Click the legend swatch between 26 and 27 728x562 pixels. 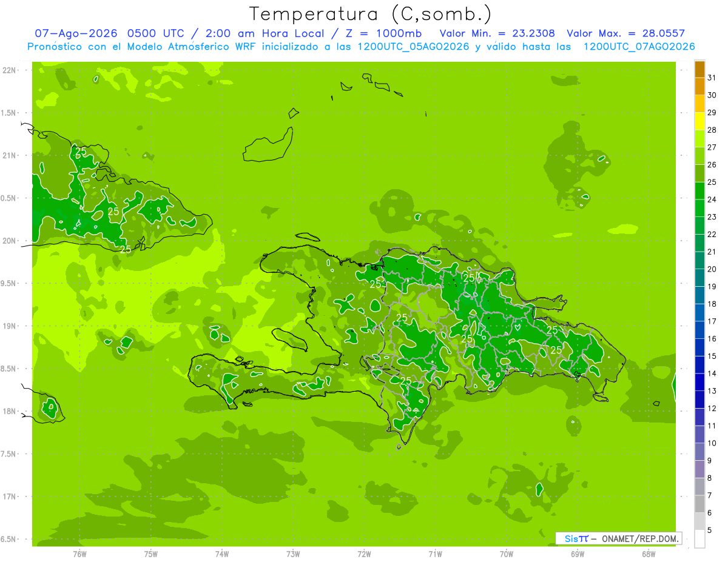click(699, 156)
